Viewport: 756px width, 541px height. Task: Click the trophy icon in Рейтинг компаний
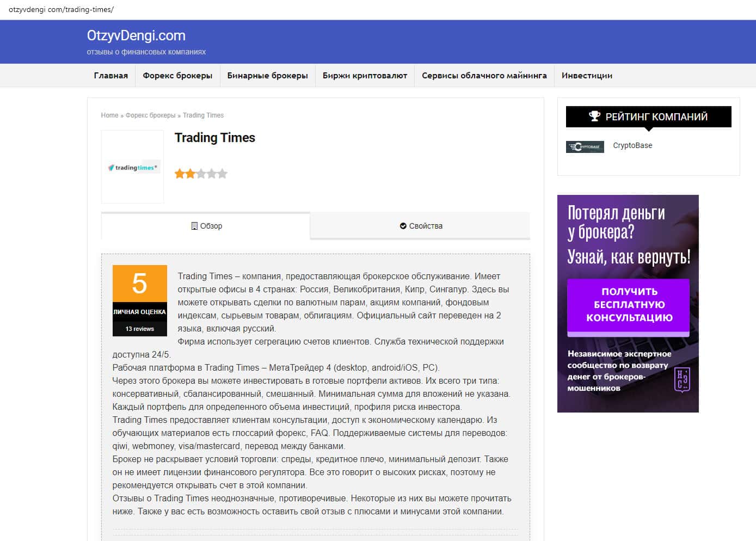point(594,116)
